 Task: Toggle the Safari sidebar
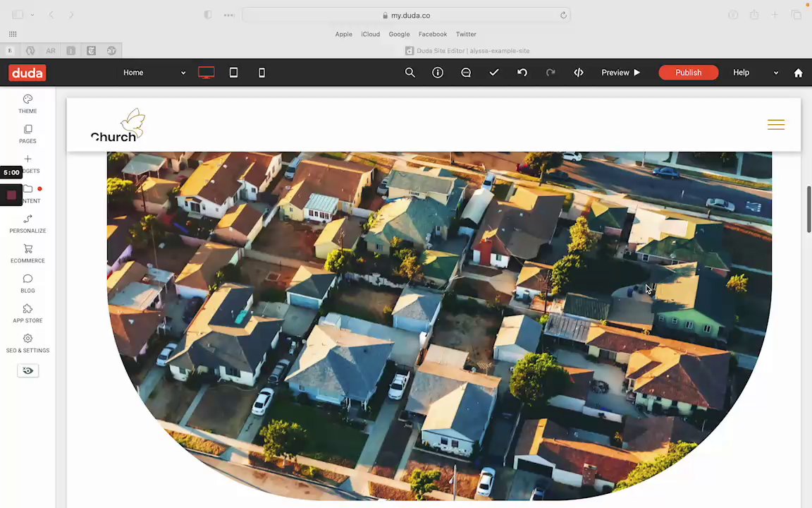tap(17, 15)
